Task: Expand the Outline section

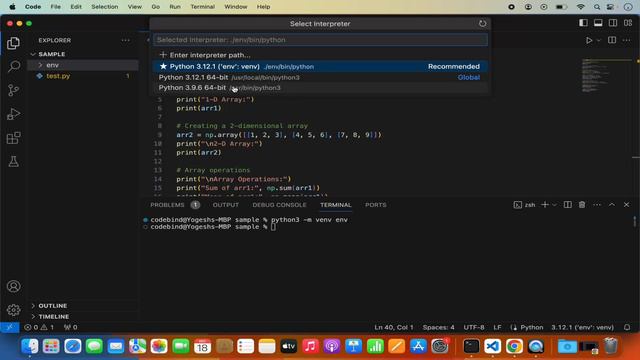Action: pyautogui.click(x=53, y=306)
